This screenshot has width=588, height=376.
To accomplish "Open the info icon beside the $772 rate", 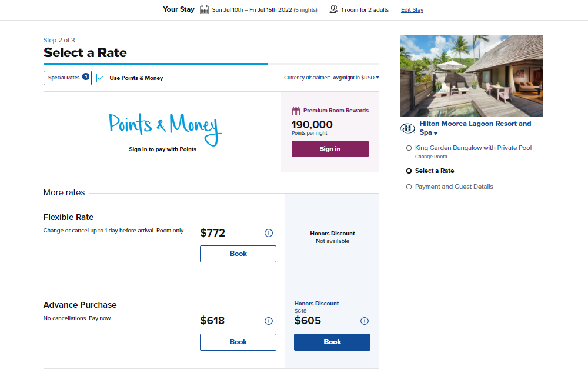I will click(269, 233).
